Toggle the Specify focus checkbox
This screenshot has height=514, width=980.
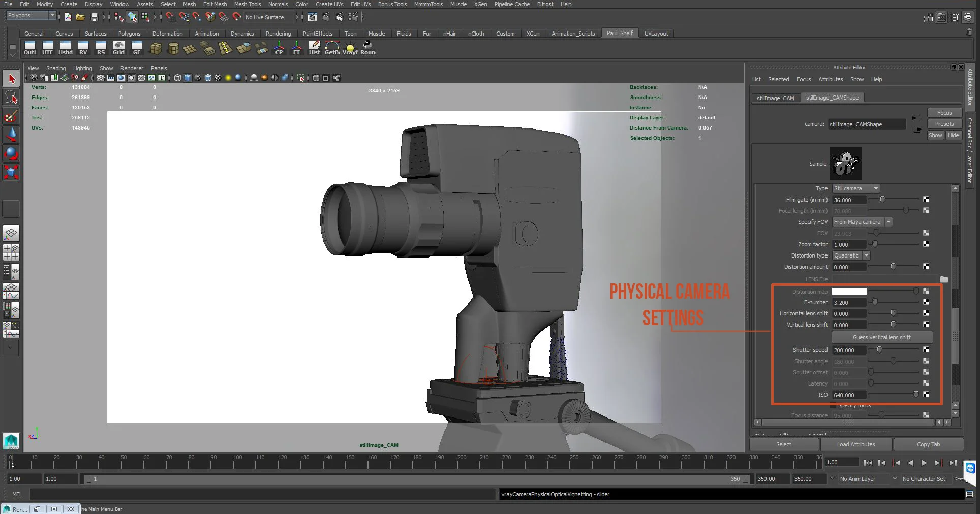[x=833, y=405]
